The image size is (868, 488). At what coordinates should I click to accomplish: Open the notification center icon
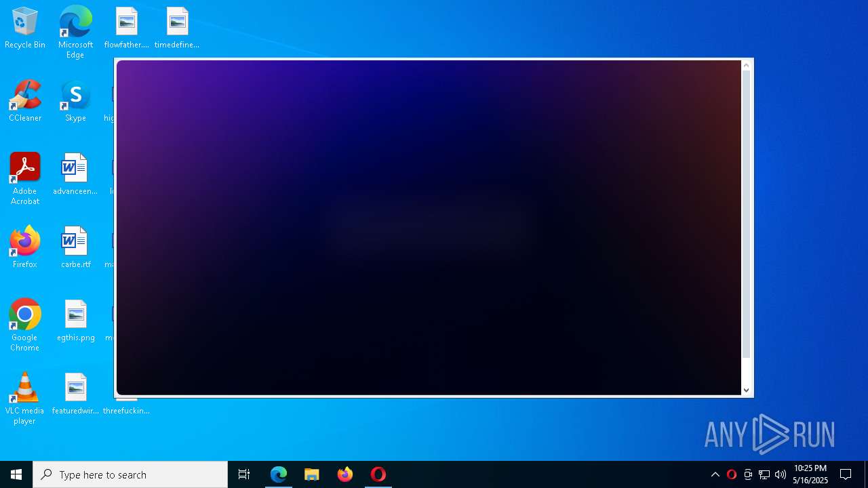[846, 474]
